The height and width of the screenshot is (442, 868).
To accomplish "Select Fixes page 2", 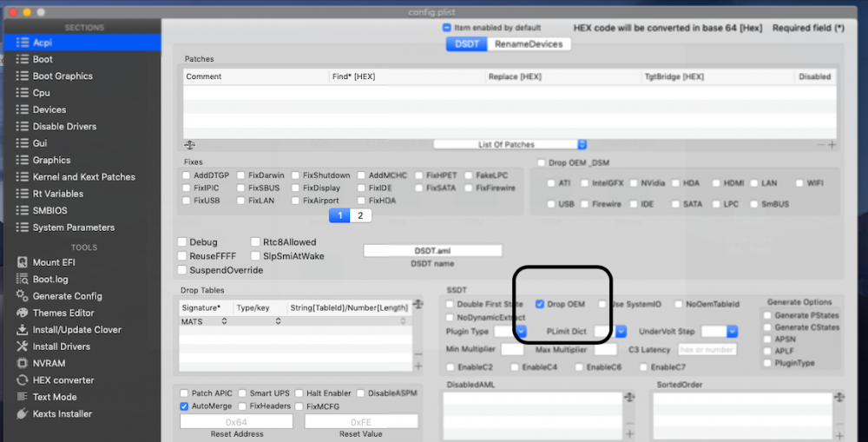I will pos(360,215).
